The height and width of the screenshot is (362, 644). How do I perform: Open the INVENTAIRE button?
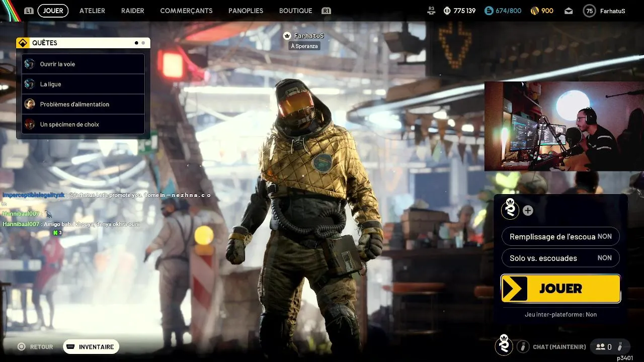tap(91, 347)
